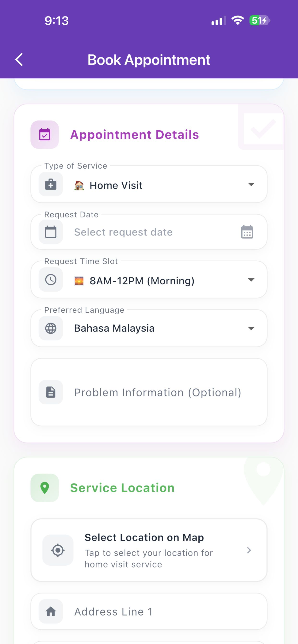Viewport: 298px width, 644px height.
Task: Tap the document icon in Problem Information
Action: point(51,392)
